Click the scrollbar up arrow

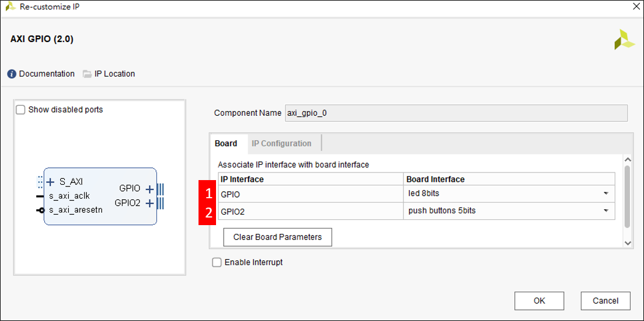point(627,160)
